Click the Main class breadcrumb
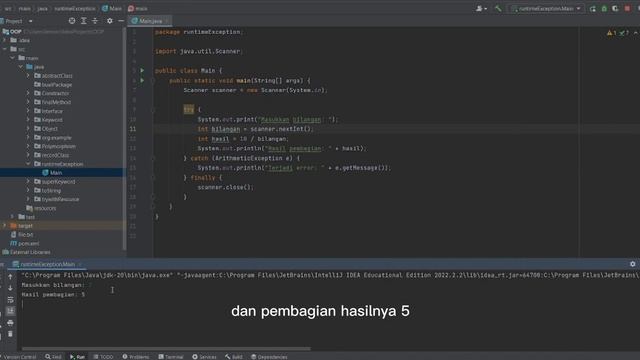Viewport: 640px width, 360px height. coord(112,8)
